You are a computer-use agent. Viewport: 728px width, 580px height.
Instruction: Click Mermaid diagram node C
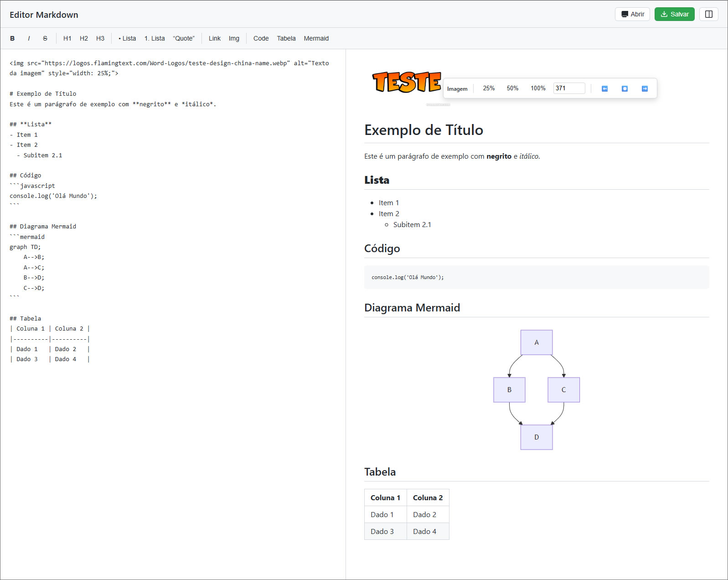point(563,390)
